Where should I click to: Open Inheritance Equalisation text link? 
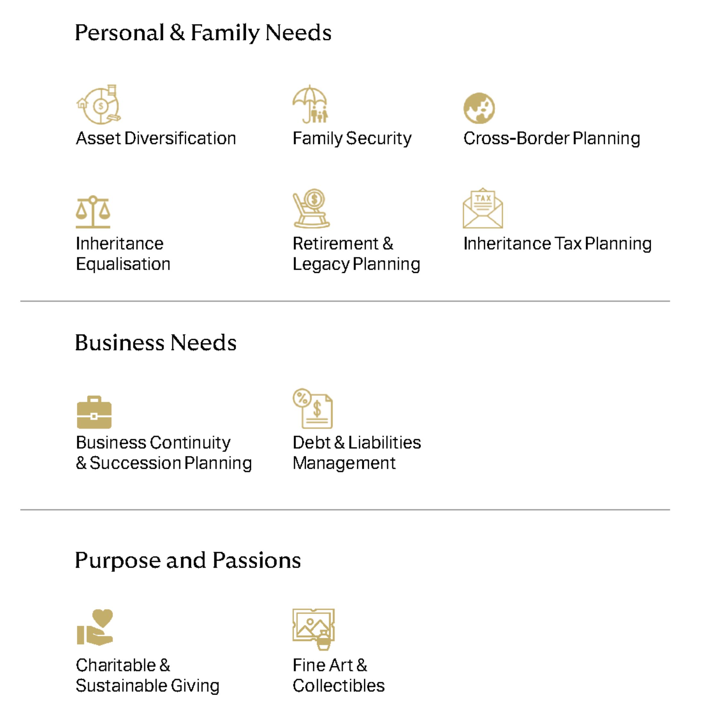[123, 254]
